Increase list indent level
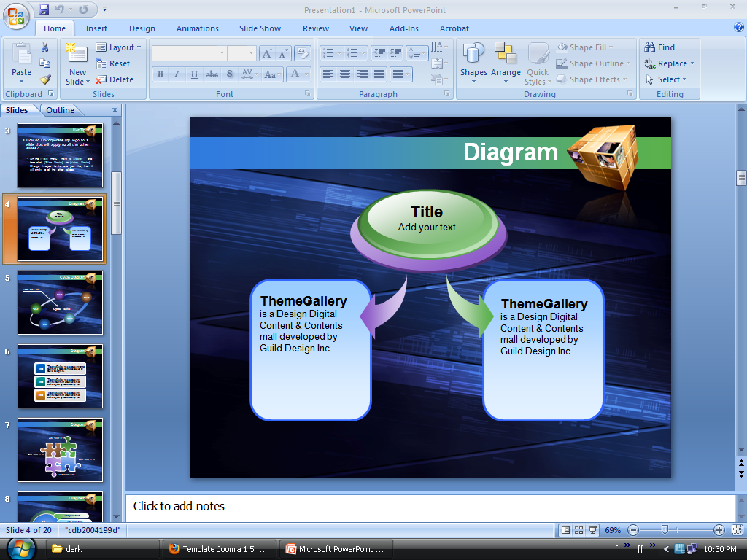Image resolution: width=747 pixels, height=560 pixels. pos(396,52)
